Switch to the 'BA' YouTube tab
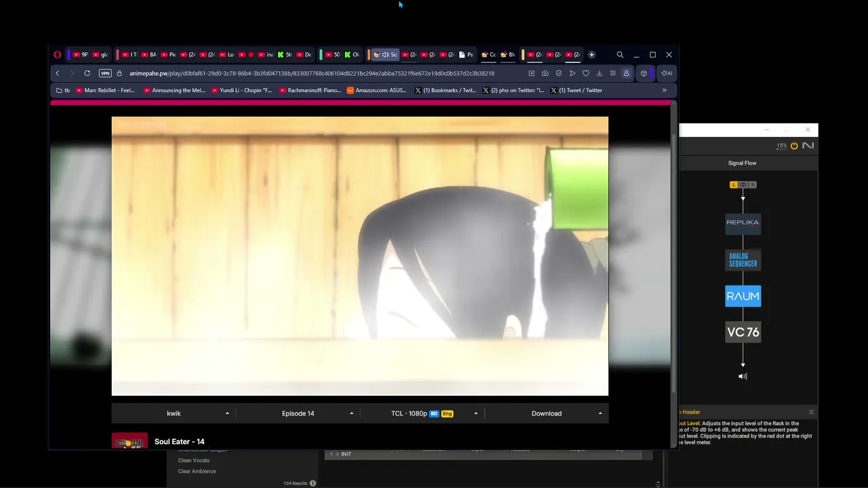The width and height of the screenshot is (868, 488). pos(149,55)
